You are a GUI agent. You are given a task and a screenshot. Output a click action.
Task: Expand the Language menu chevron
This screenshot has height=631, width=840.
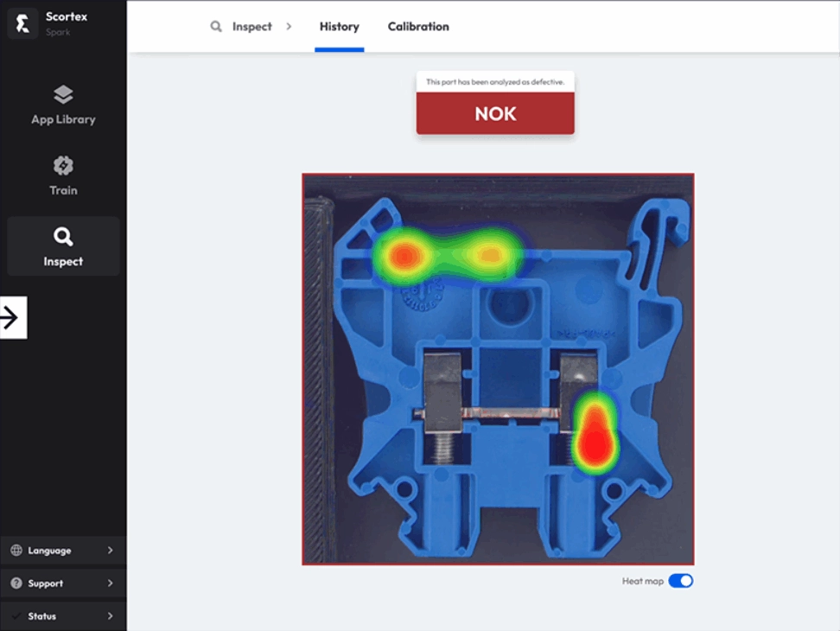110,551
